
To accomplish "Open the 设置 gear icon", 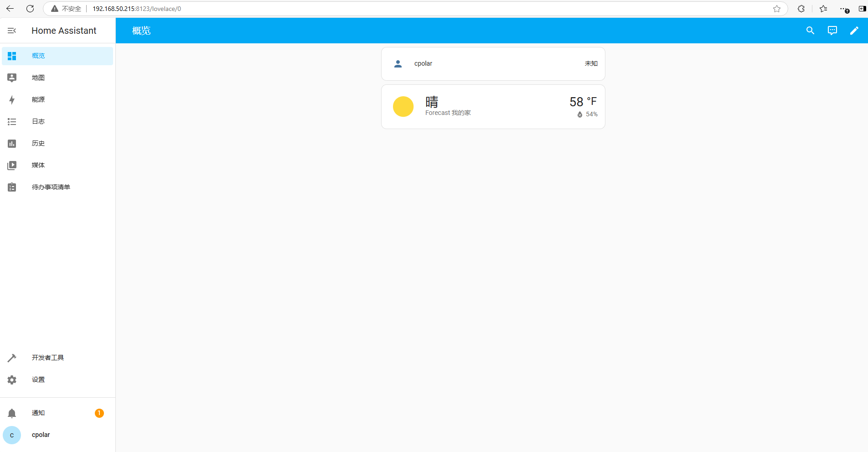I will tap(12, 379).
